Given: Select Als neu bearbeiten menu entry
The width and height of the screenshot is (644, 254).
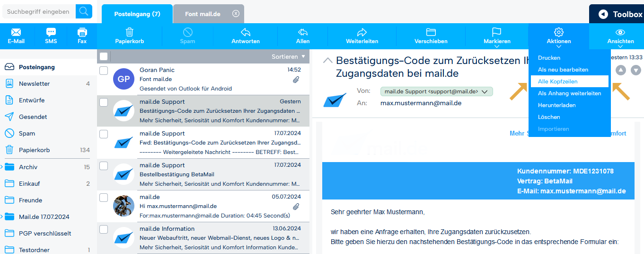Looking at the screenshot, I should [x=563, y=70].
